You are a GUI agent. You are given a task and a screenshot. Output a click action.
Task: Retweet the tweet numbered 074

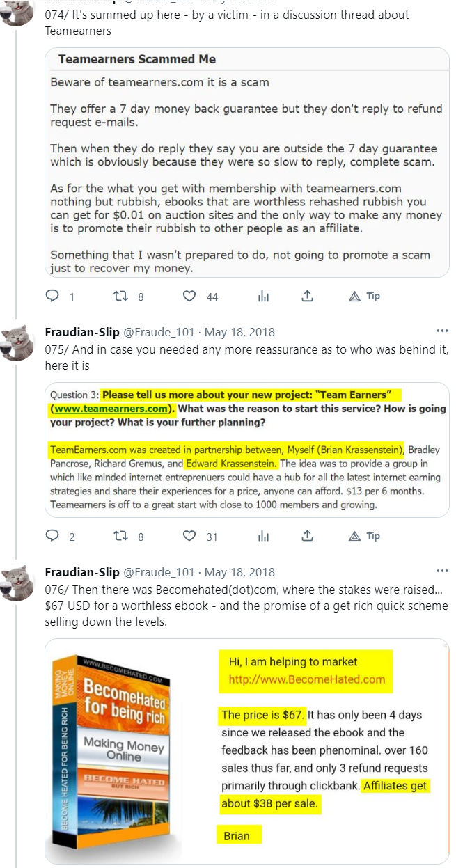pos(121,297)
